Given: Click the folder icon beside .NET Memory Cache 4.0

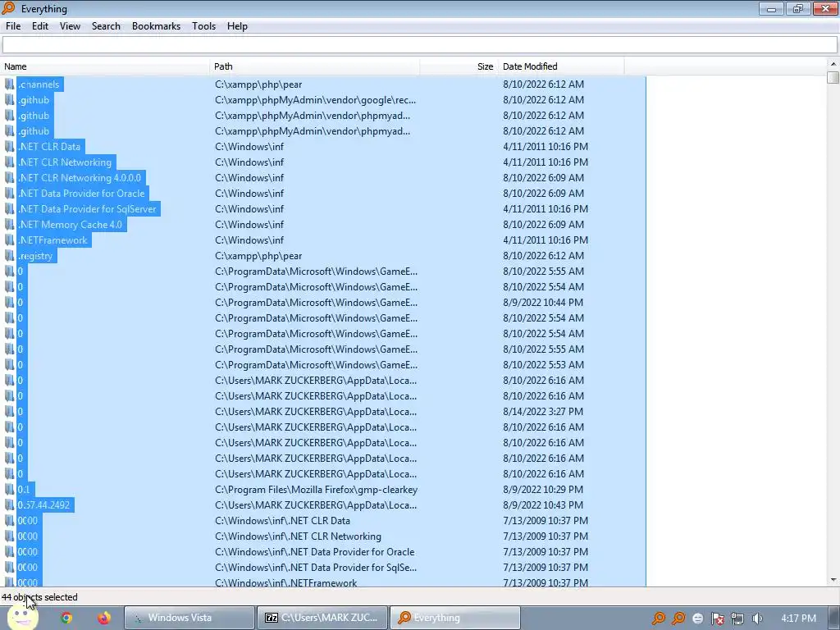Looking at the screenshot, I should pos(10,224).
